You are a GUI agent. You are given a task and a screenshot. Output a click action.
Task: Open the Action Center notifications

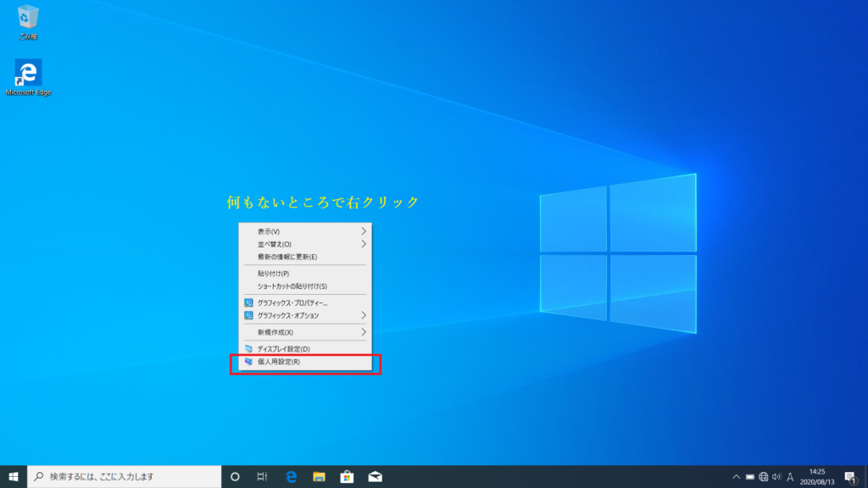point(851,476)
